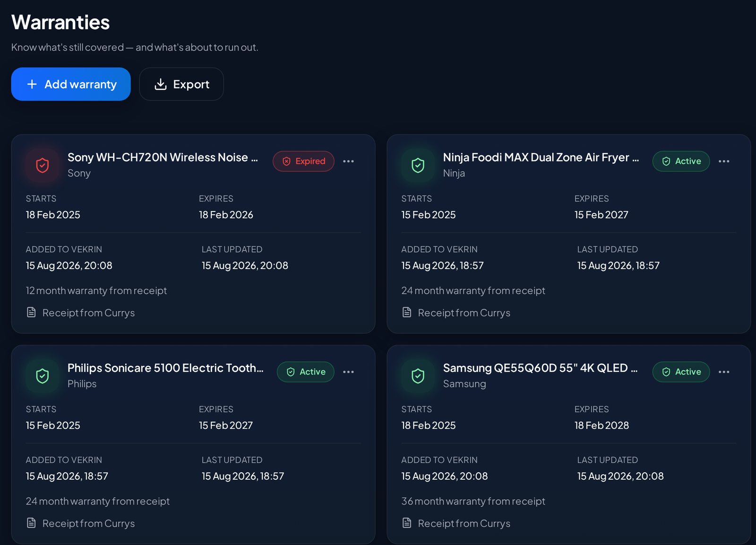
Task: Open the Currys receipt for the Sony headphones
Action: pyautogui.click(x=80, y=313)
